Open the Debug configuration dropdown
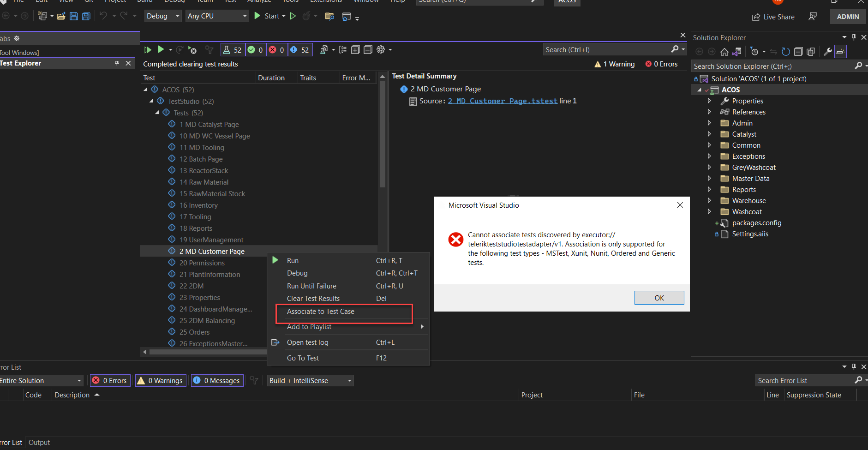Viewport: 868px width, 450px height. click(x=177, y=16)
